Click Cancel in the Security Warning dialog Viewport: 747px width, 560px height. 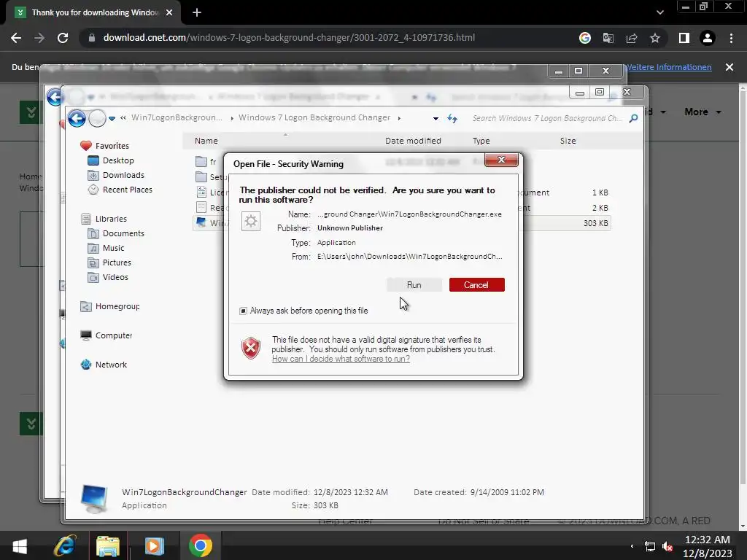click(x=476, y=285)
